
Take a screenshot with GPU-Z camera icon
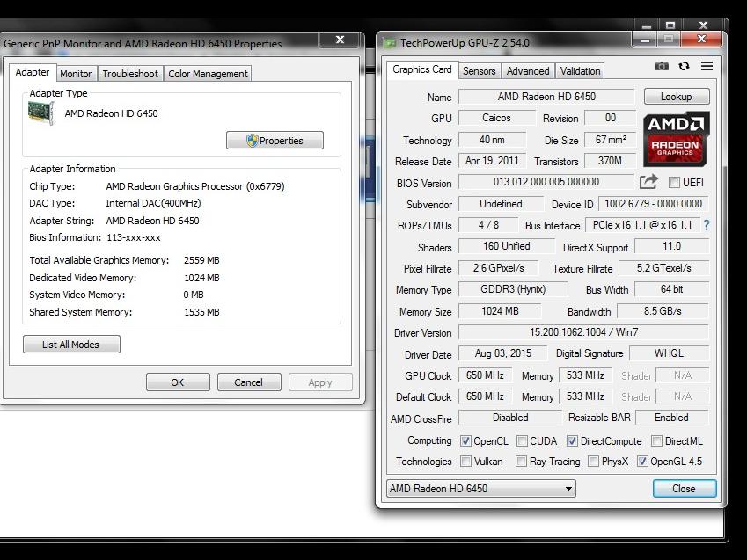[662, 66]
